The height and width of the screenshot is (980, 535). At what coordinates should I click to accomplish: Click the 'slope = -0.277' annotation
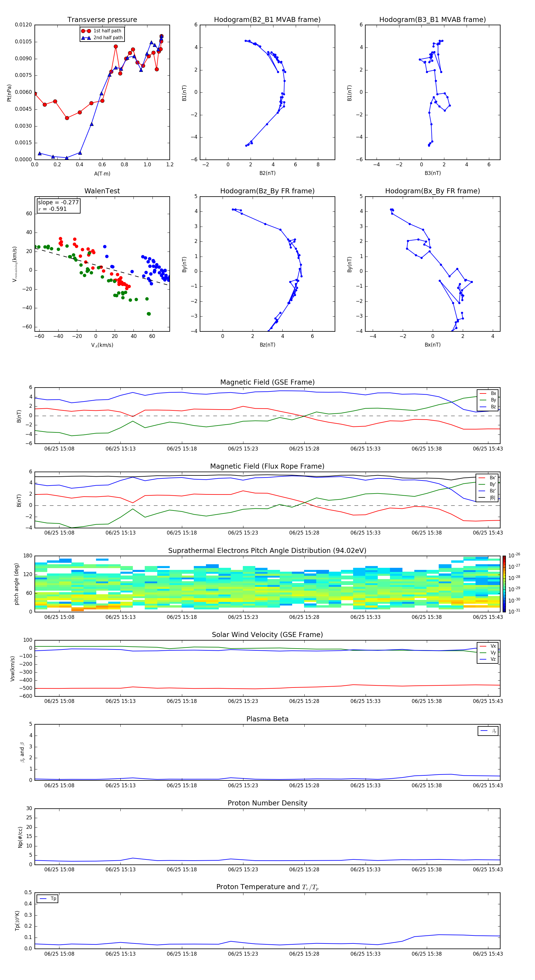pos(58,203)
